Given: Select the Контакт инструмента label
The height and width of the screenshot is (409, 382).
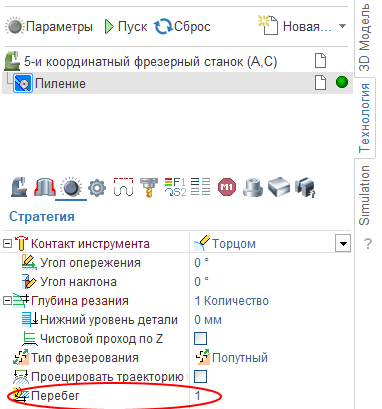Looking at the screenshot, I should tap(90, 244).
